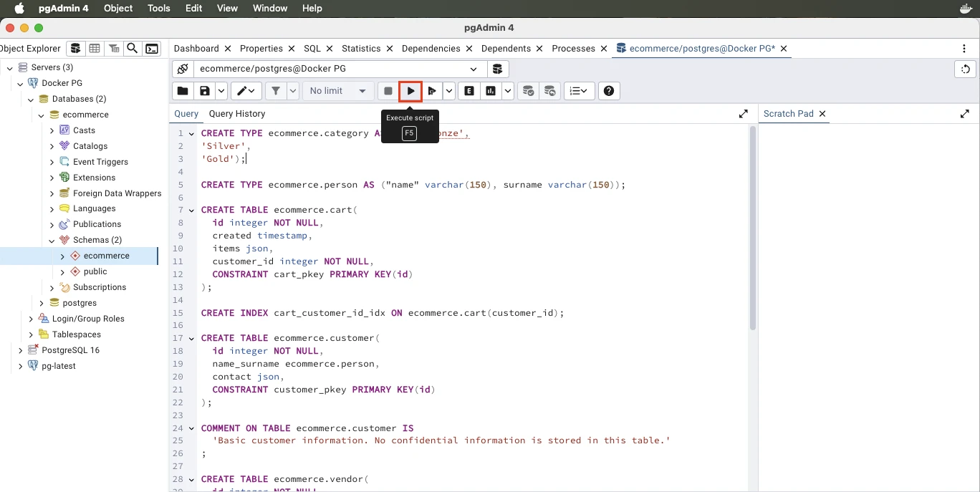Screen dimensions: 980x492
Task: Save the query with the floppy disk icon
Action: pyautogui.click(x=205, y=91)
